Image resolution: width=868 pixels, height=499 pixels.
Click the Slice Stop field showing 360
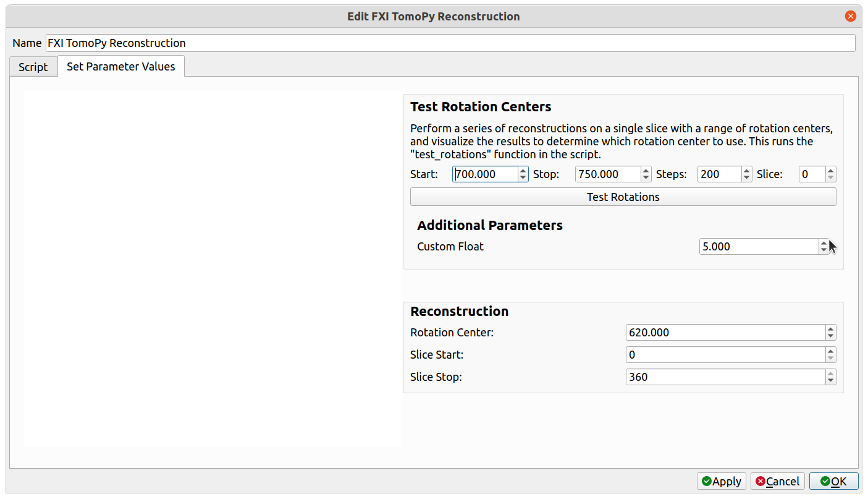(x=725, y=377)
